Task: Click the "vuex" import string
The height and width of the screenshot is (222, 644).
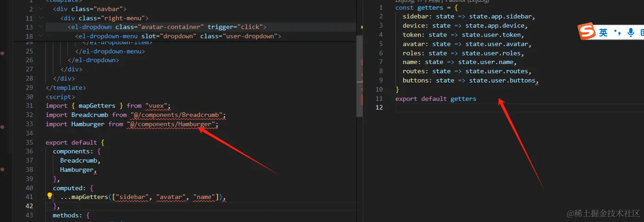Action: coord(158,106)
